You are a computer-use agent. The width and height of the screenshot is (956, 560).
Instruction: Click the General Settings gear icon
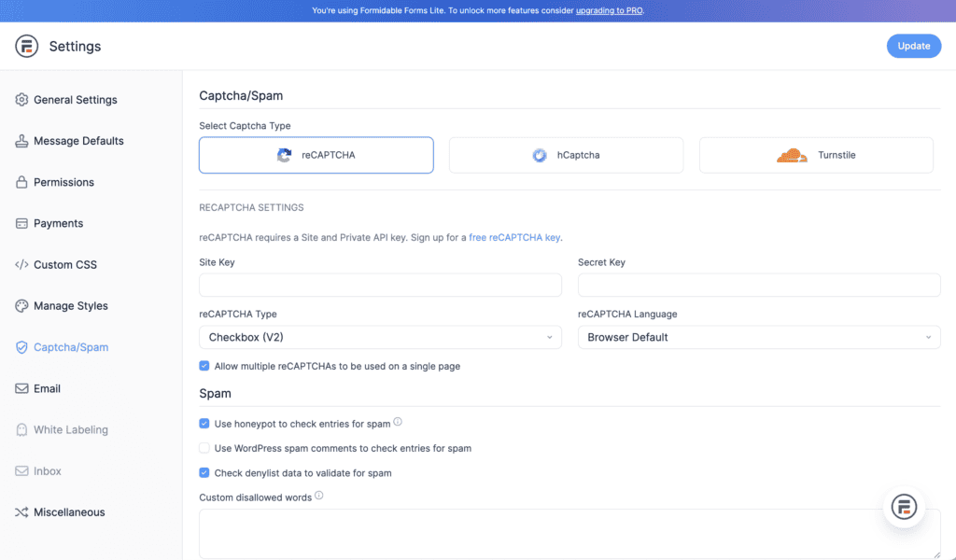coord(22,99)
